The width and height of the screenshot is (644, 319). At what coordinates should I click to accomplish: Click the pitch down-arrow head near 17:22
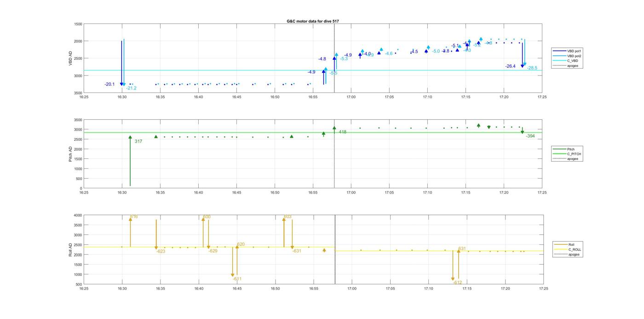522,133
